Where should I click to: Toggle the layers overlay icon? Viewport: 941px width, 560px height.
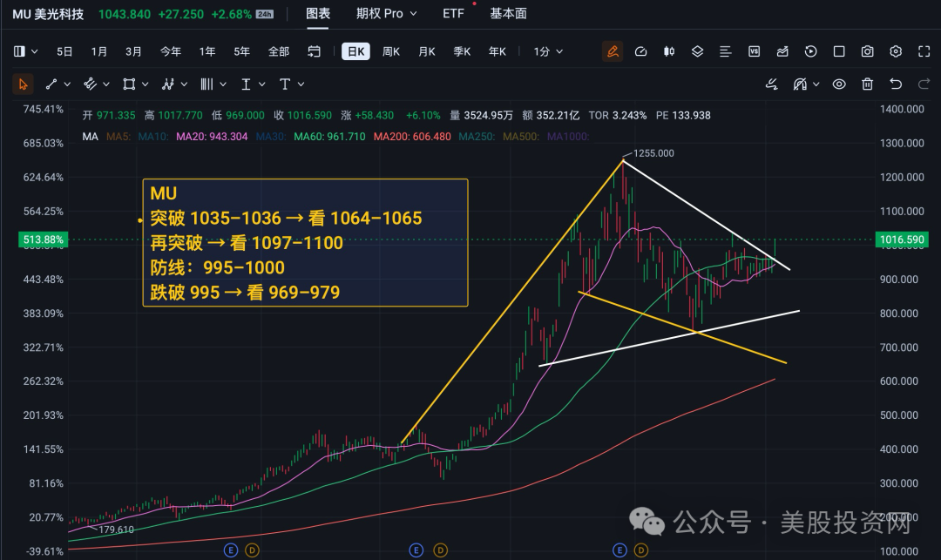click(x=697, y=51)
